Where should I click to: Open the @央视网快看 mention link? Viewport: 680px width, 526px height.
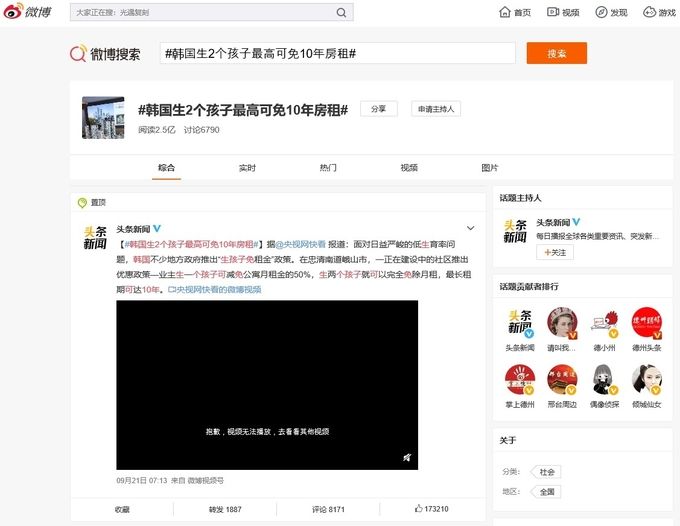300,244
